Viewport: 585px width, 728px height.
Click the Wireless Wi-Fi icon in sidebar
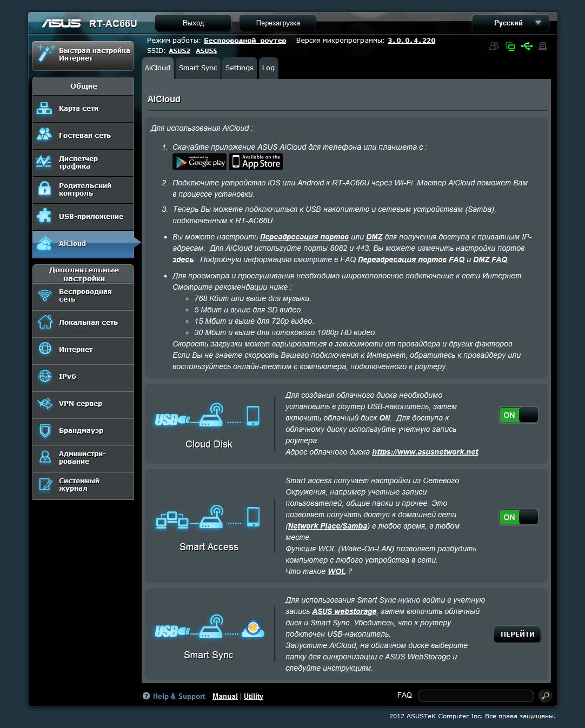click(x=44, y=295)
